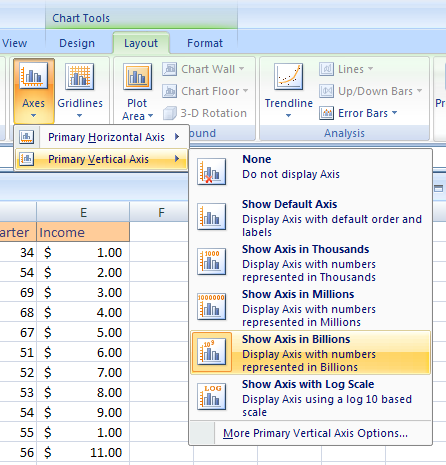Choose Primary Vertical Axis menu item
Viewport: 446px width, 465px height.
click(x=101, y=159)
